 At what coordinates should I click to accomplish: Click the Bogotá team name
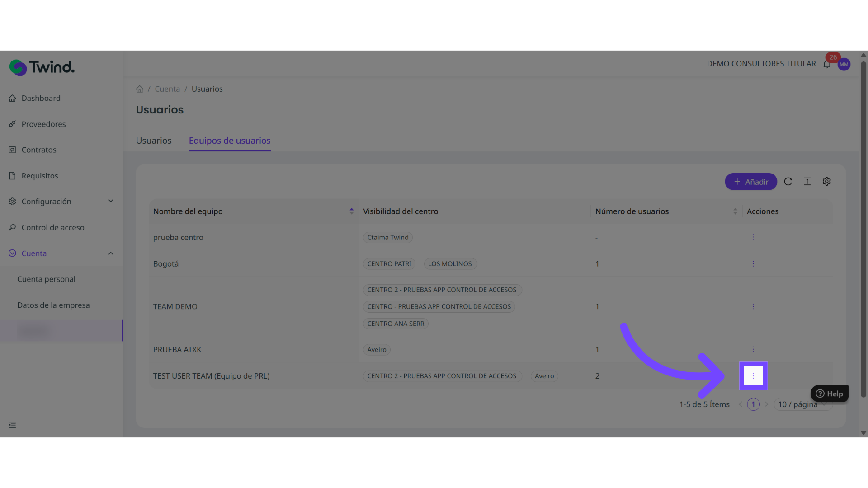tap(166, 264)
